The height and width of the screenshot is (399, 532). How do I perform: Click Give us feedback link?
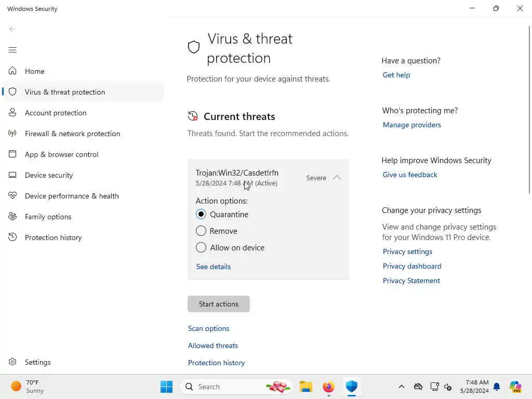tap(410, 175)
